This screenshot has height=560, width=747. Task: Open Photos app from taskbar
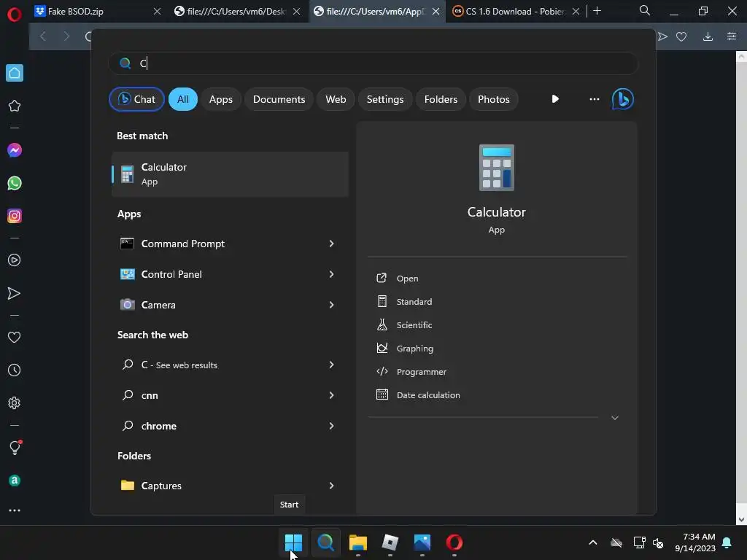pos(422,542)
